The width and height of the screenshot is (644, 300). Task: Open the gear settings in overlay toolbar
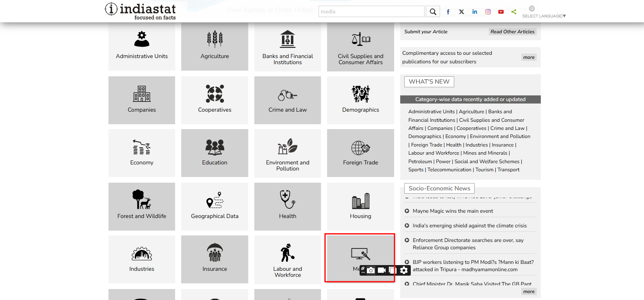tap(403, 270)
